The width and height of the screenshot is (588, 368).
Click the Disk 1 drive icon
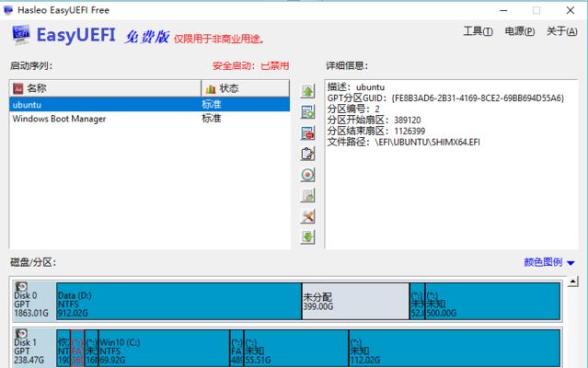tap(21, 334)
